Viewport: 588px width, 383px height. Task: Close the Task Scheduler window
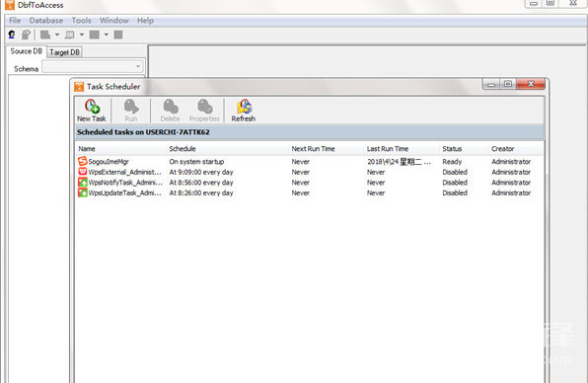(x=531, y=84)
